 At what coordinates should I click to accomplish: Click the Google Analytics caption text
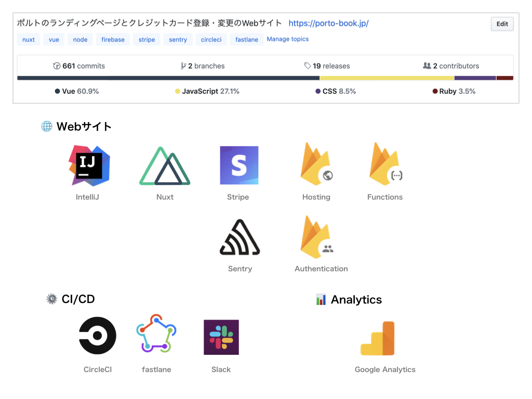tap(385, 369)
